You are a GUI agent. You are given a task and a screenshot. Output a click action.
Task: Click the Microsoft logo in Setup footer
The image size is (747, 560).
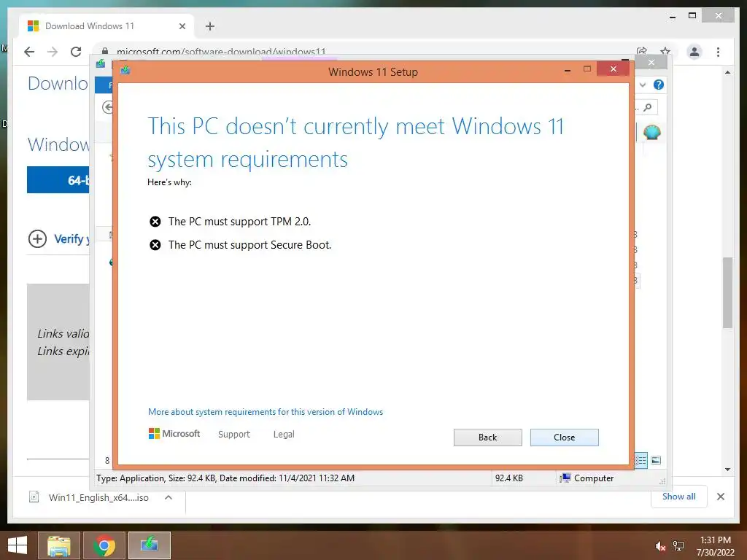pyautogui.click(x=174, y=434)
